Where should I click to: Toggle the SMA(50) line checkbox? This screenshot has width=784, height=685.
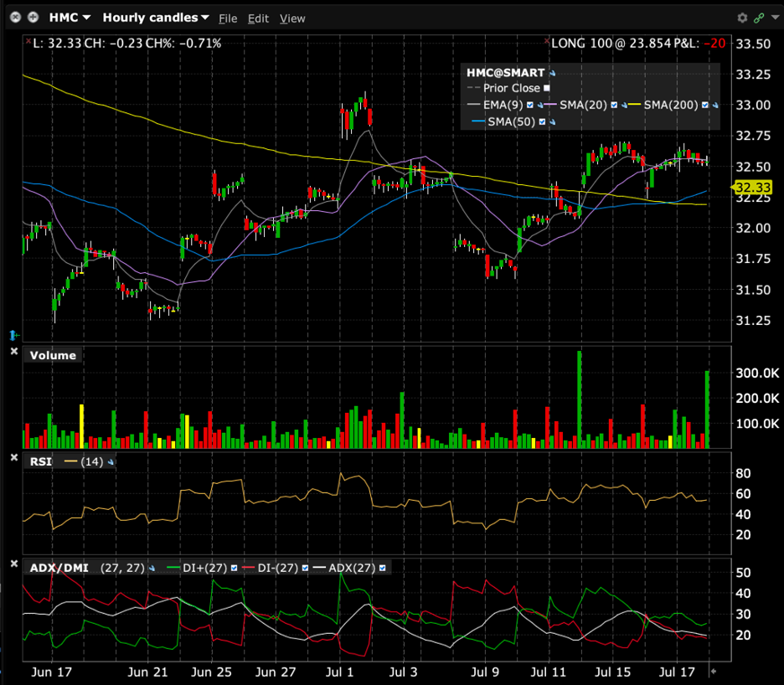[542, 121]
